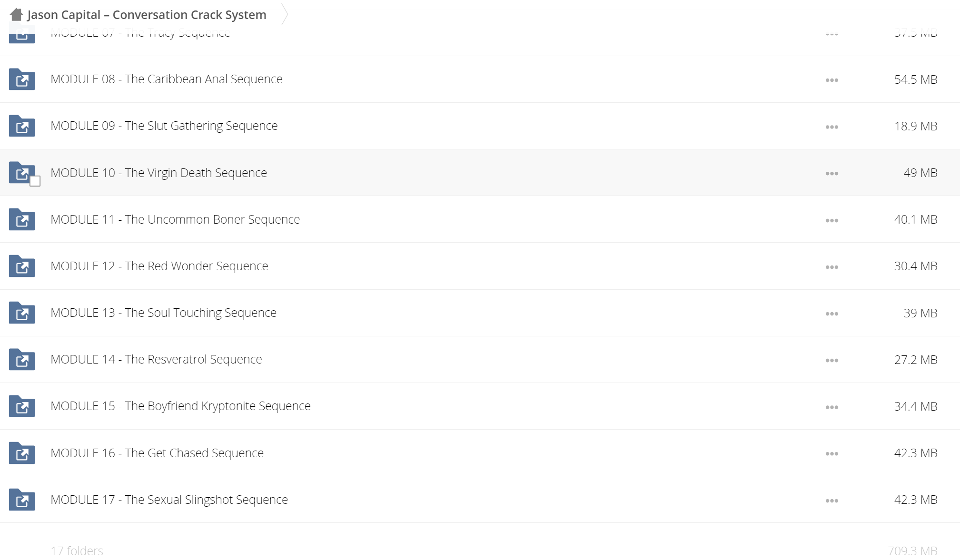Click shared folder icon for MODULE 11
Image resolution: width=960 pixels, height=560 pixels.
click(22, 219)
